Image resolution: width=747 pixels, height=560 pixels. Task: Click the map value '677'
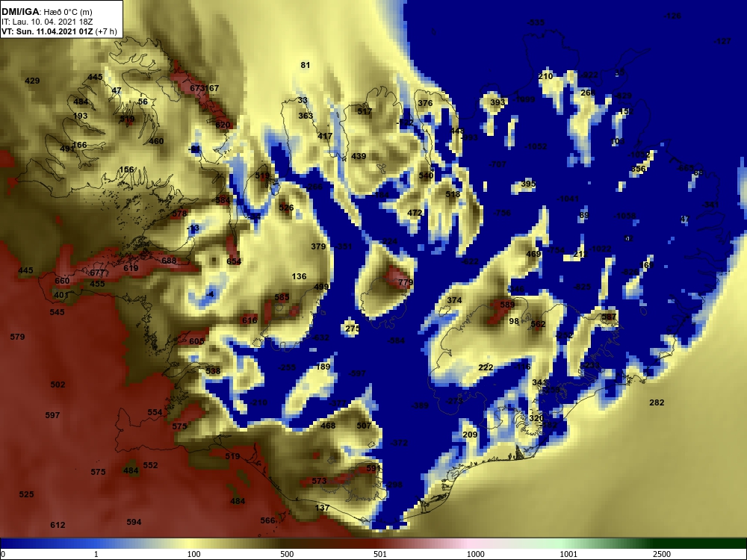click(96, 273)
